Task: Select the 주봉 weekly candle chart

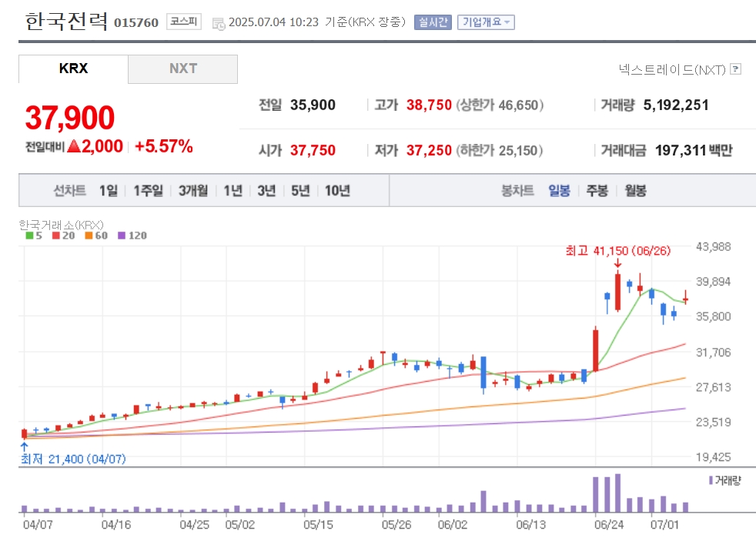Action: [597, 191]
